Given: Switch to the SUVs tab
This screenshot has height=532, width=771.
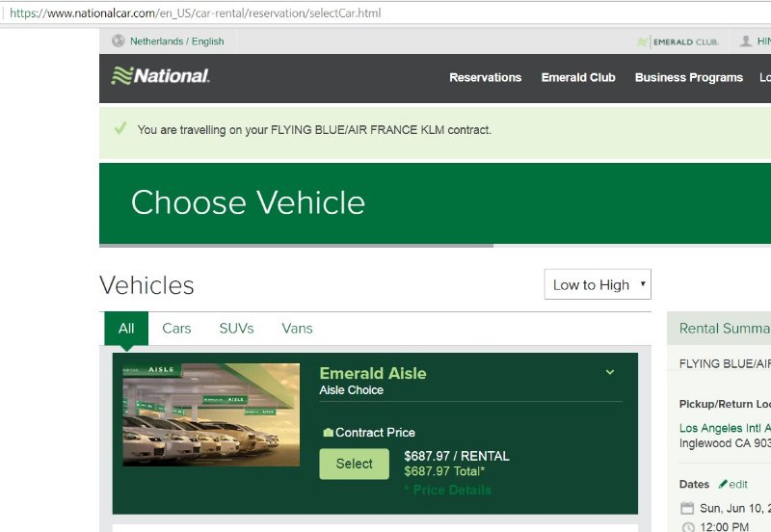Looking at the screenshot, I should [x=236, y=329].
